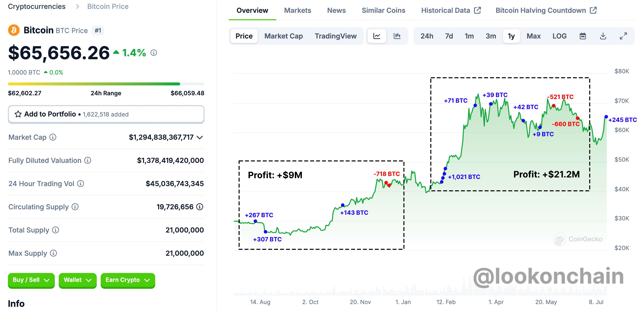Expand chart to fullscreen
Image resolution: width=644 pixels, height=311 pixels.
tap(623, 36)
